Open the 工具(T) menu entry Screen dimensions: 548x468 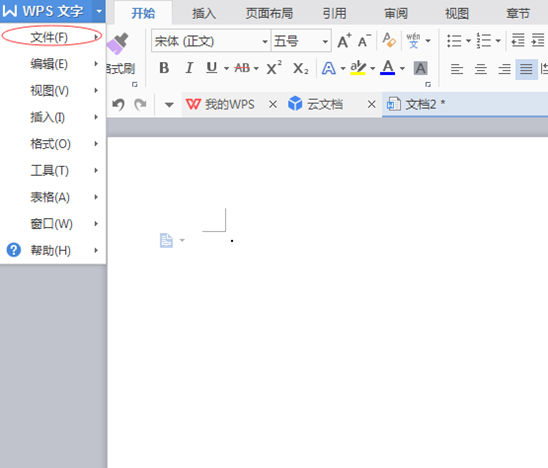tap(53, 171)
